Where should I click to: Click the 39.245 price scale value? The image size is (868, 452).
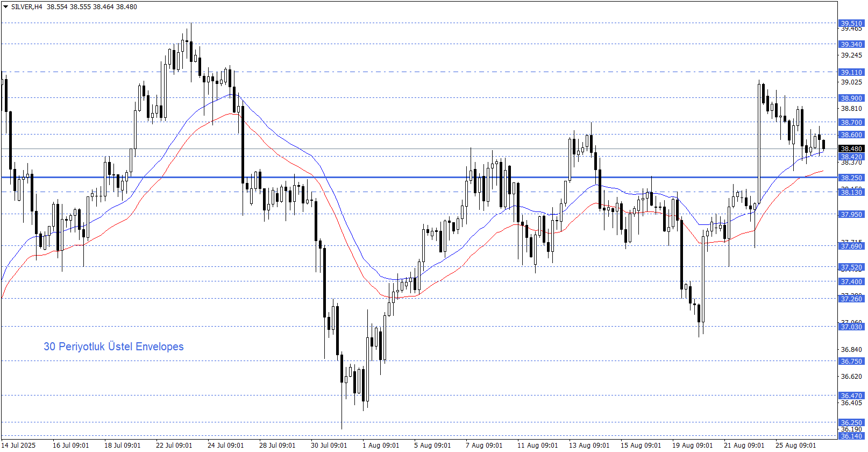pos(851,55)
